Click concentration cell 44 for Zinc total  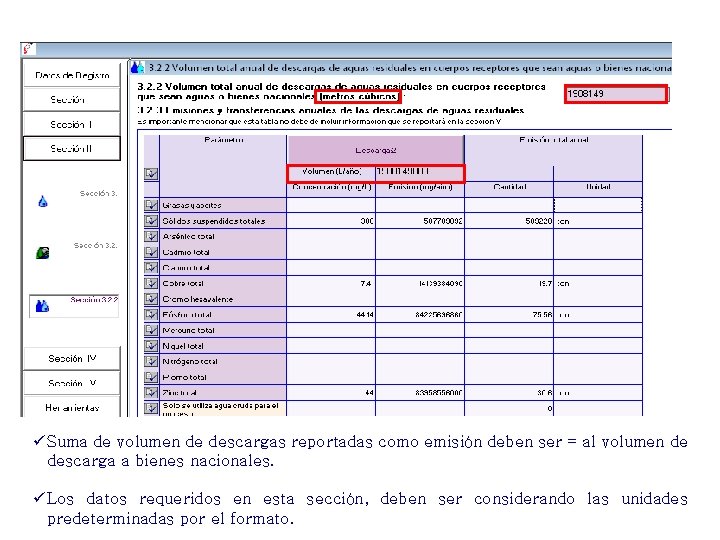pyautogui.click(x=331, y=393)
